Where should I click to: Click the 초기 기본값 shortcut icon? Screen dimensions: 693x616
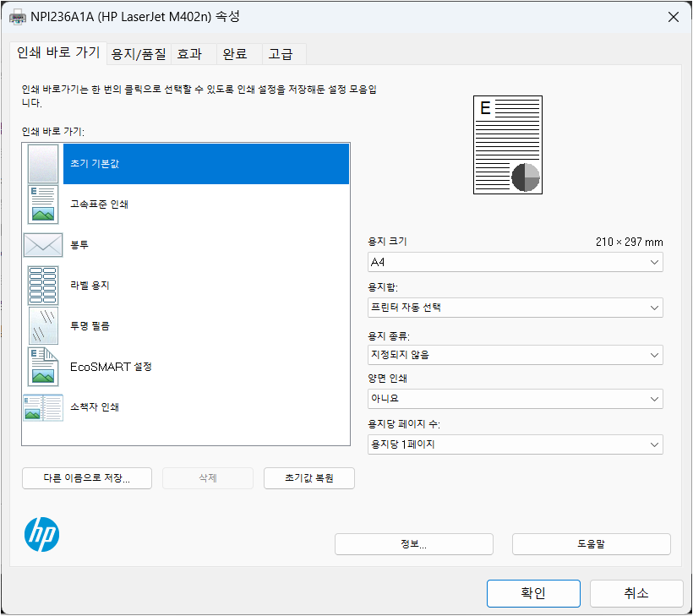point(43,164)
